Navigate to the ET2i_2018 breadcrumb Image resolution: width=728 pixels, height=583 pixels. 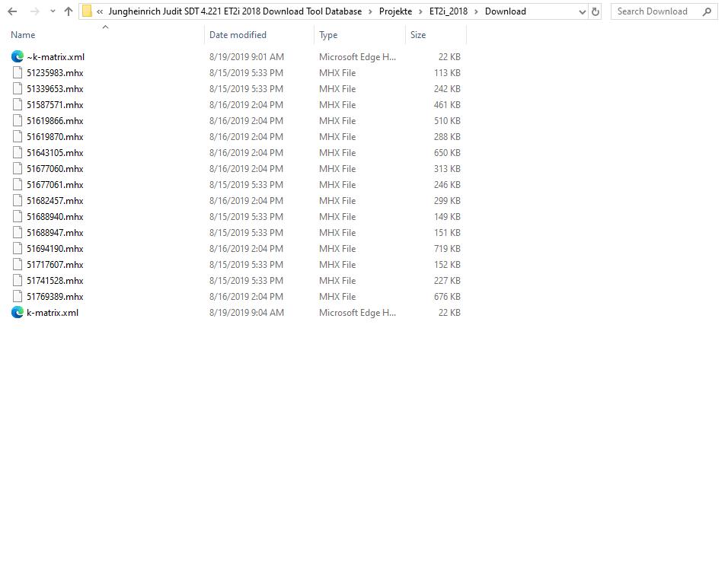pyautogui.click(x=449, y=11)
